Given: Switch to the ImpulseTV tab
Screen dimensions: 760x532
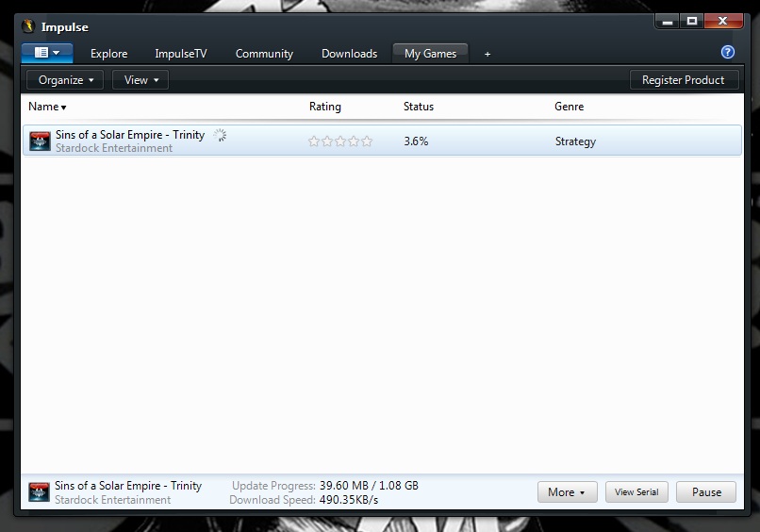Looking at the screenshot, I should (181, 54).
